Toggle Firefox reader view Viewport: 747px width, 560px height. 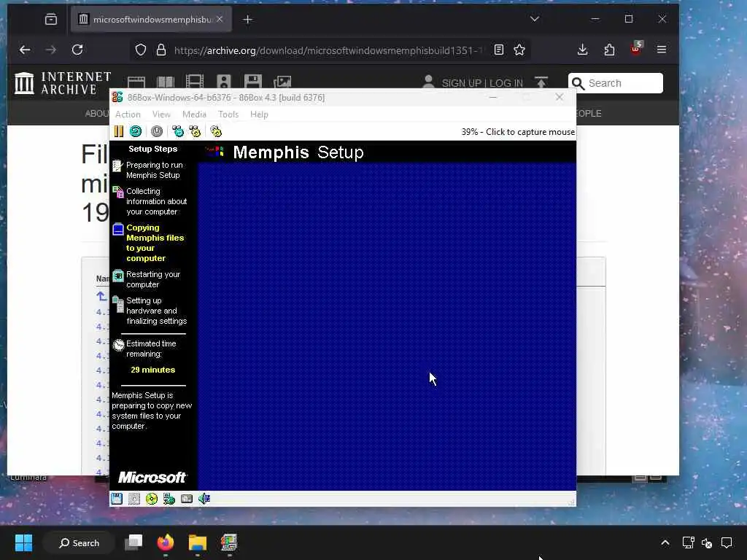[499, 50]
